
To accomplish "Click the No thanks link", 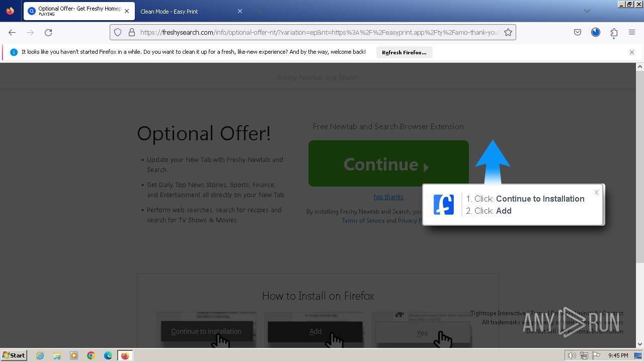I will coord(388,197).
